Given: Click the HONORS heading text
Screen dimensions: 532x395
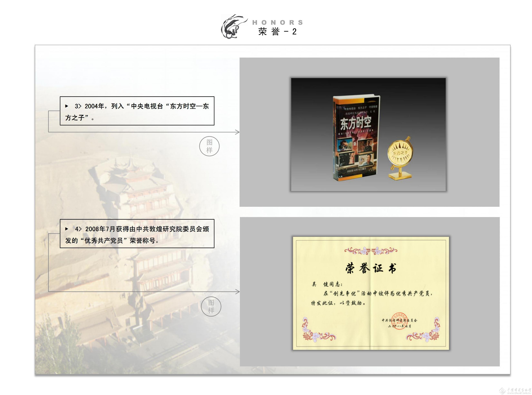Looking at the screenshot, I should point(277,22).
